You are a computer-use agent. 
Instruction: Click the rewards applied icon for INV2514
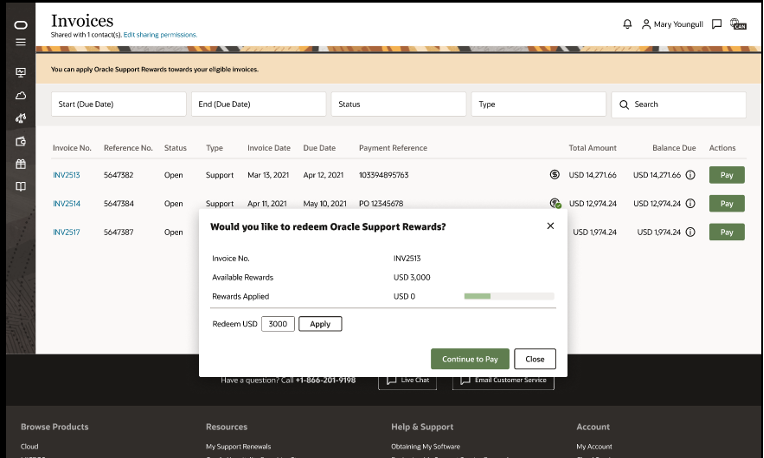tap(555, 203)
